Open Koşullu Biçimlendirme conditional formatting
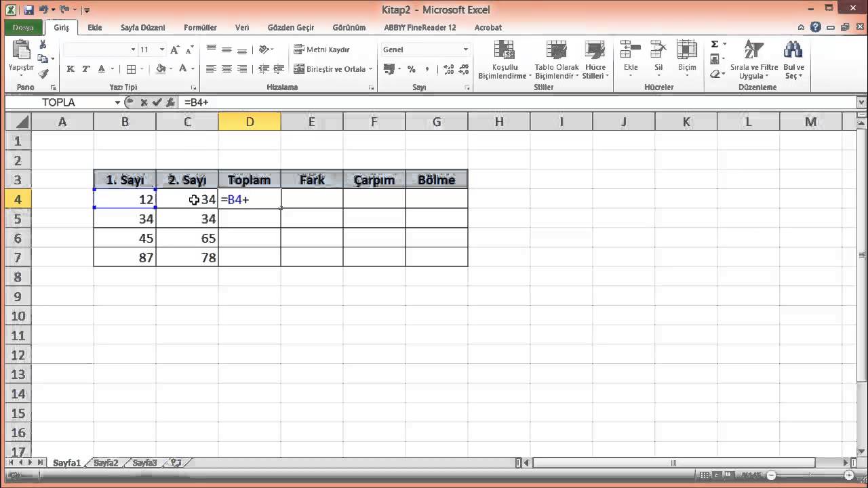 pyautogui.click(x=504, y=60)
